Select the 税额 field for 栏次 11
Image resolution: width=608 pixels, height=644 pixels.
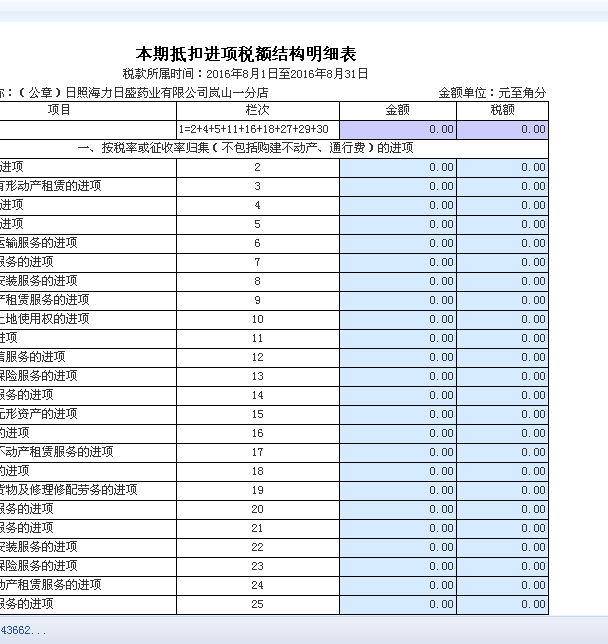click(x=502, y=338)
